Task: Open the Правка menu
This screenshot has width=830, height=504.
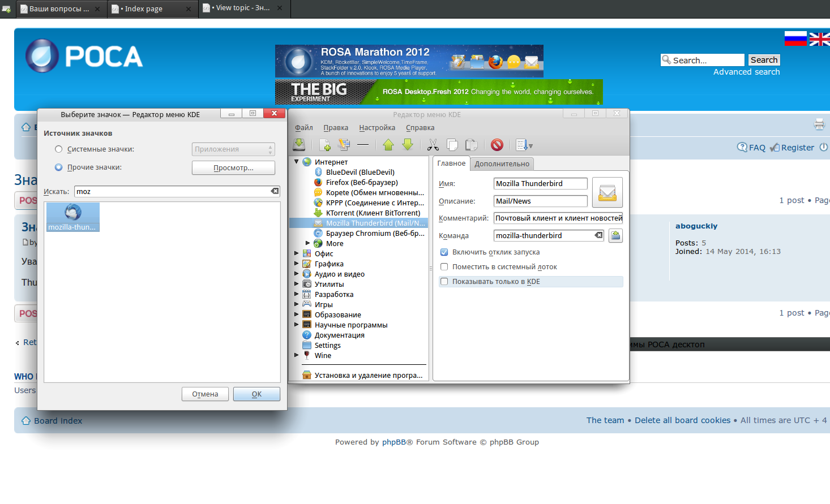Action: (x=336, y=128)
